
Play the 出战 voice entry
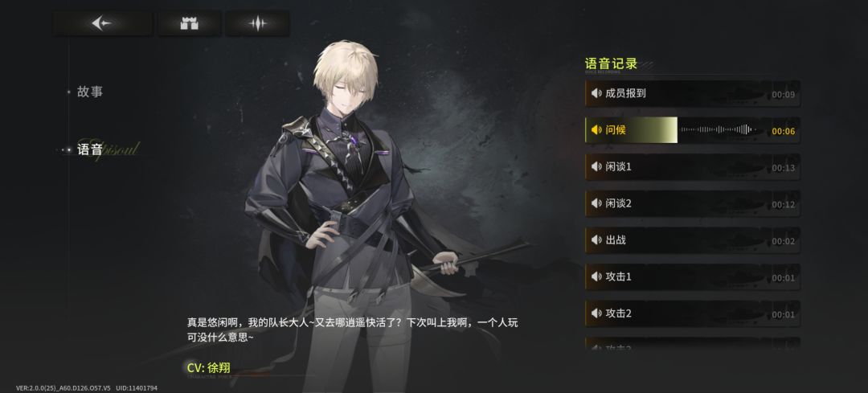(693, 240)
